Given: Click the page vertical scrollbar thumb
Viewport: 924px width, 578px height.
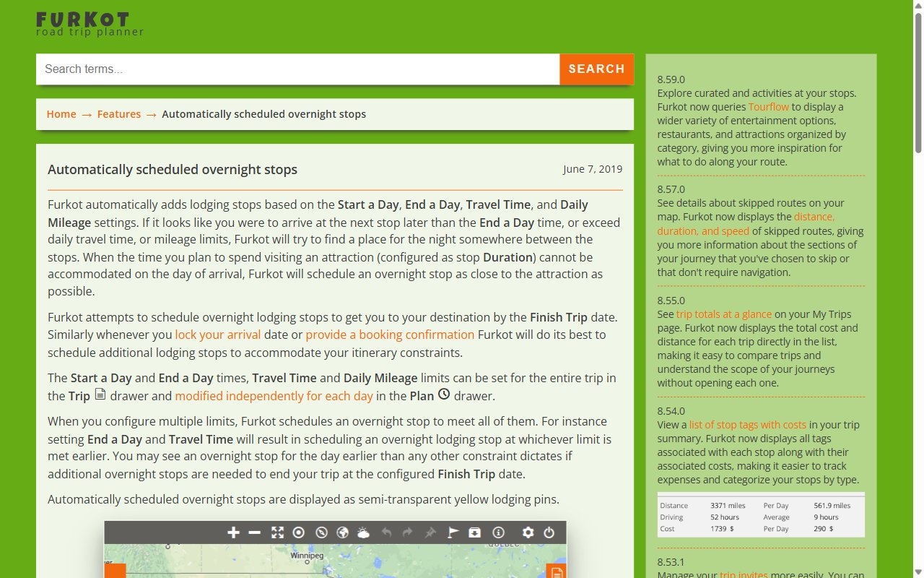Looking at the screenshot, I should [x=918, y=83].
